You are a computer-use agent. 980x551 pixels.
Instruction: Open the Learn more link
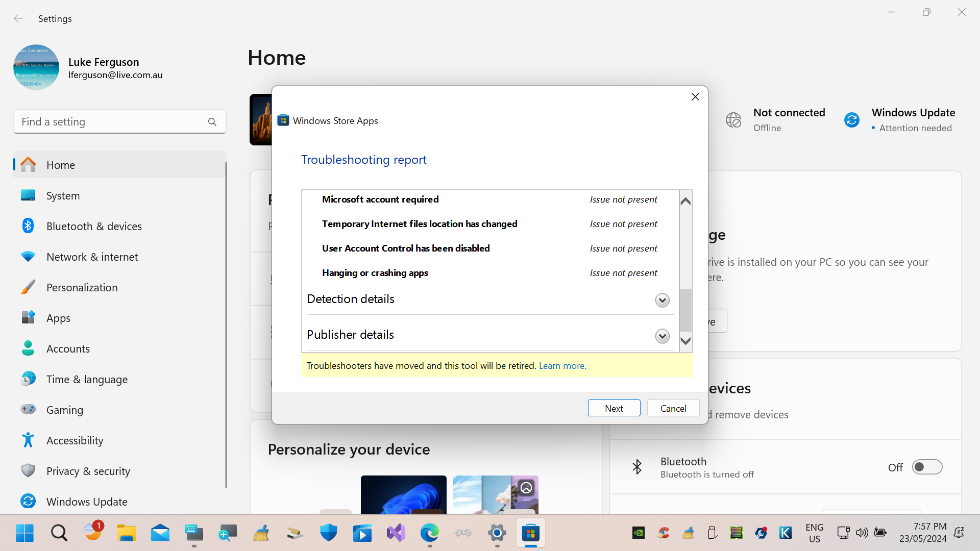[x=562, y=366]
